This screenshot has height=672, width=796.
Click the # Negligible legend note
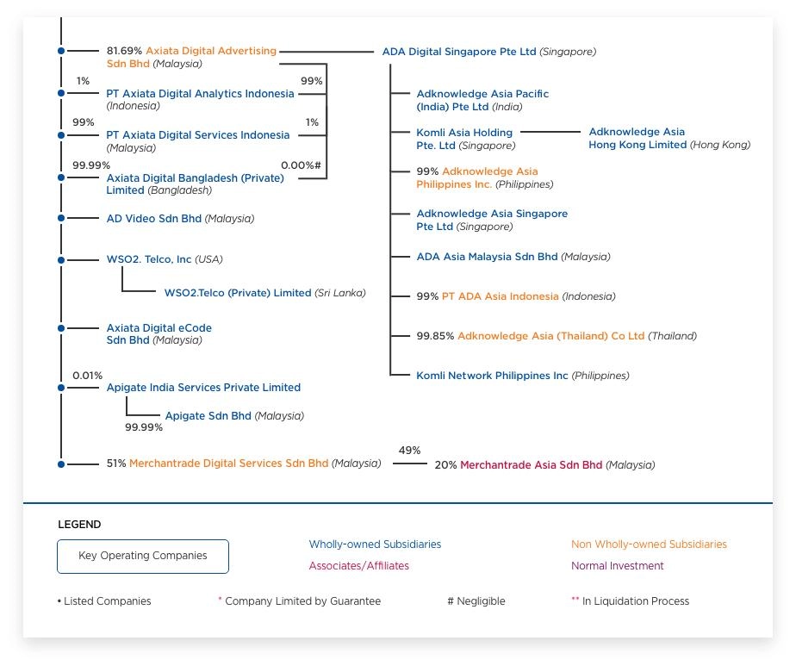[x=476, y=601]
